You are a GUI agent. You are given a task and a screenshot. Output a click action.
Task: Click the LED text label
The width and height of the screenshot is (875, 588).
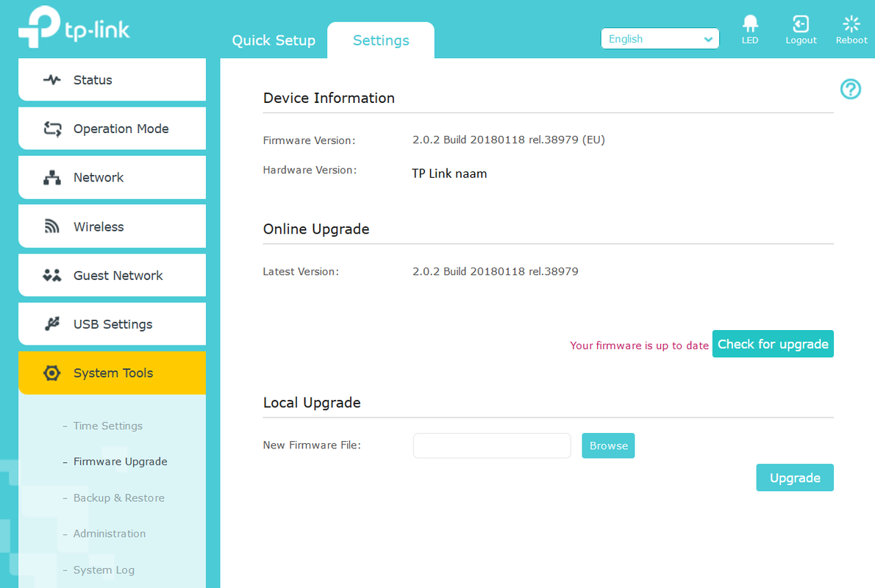pos(750,40)
